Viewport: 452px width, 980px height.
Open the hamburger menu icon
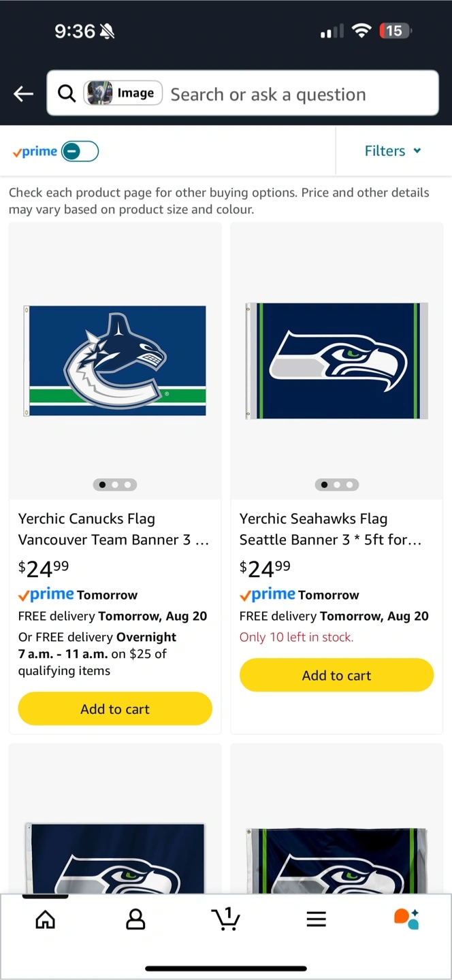point(316,919)
